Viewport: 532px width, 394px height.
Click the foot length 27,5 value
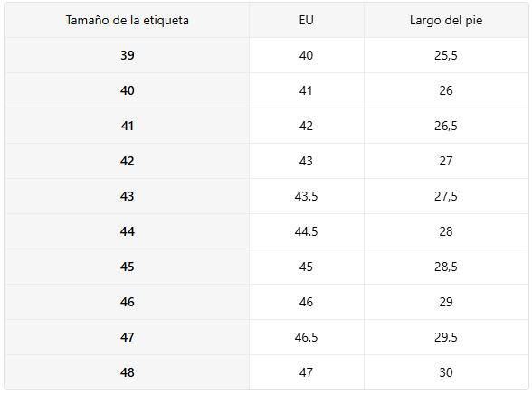click(x=446, y=196)
